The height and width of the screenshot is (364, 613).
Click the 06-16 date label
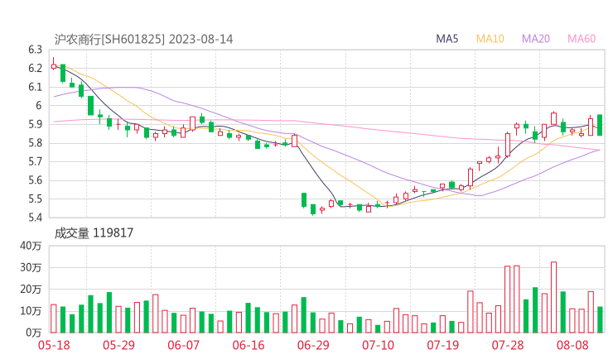249,345
